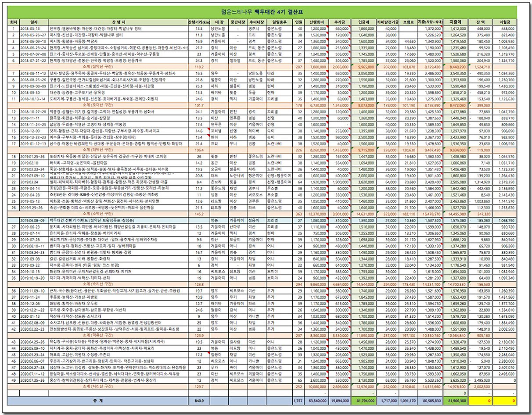Select the '일일총무' column header
Image resolution: width=532 pixels, height=415 pixels.
[x=279, y=22]
